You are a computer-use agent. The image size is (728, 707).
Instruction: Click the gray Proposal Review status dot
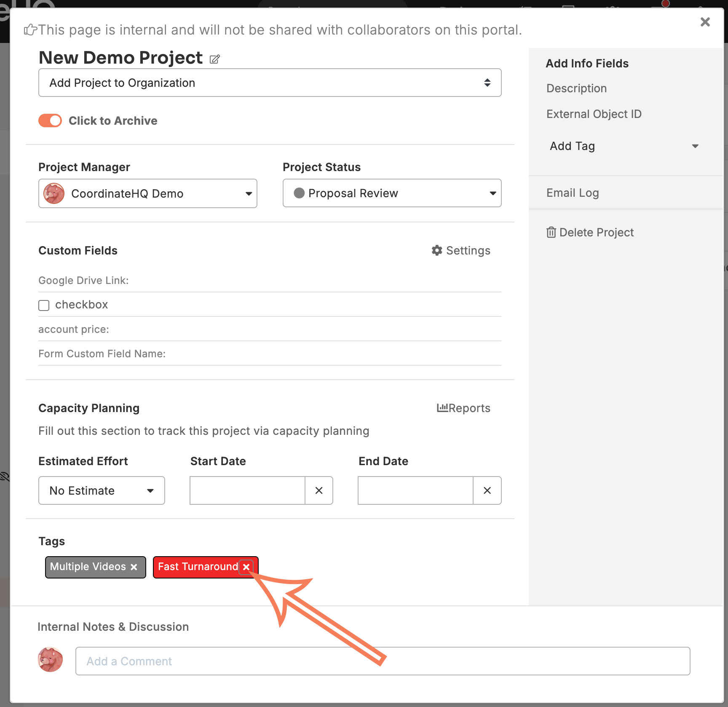point(299,193)
